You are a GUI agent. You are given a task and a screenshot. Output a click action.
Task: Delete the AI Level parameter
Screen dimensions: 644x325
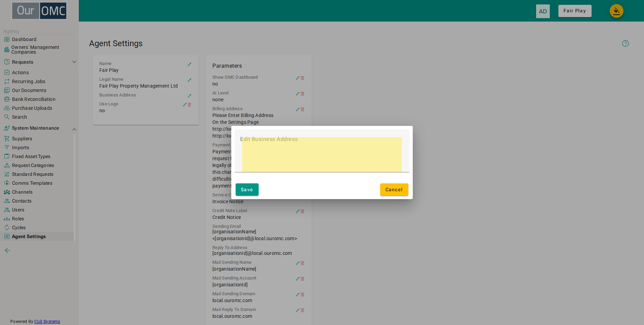coord(302,94)
